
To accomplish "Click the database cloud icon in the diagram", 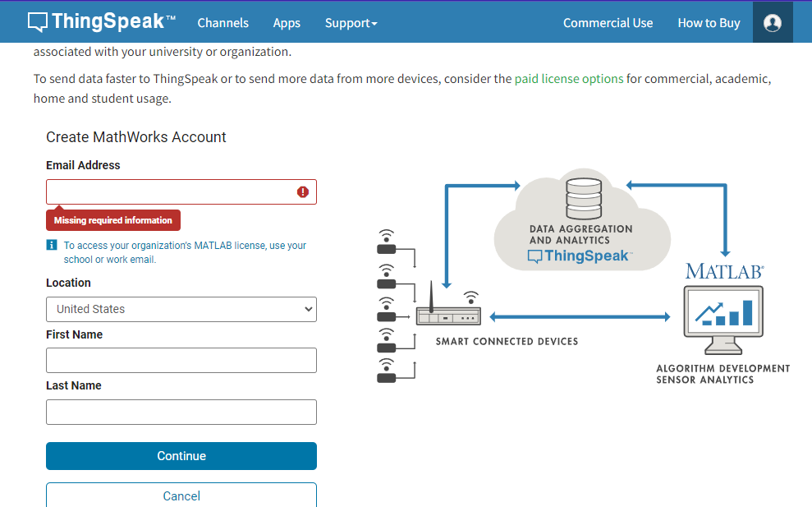I will point(584,199).
